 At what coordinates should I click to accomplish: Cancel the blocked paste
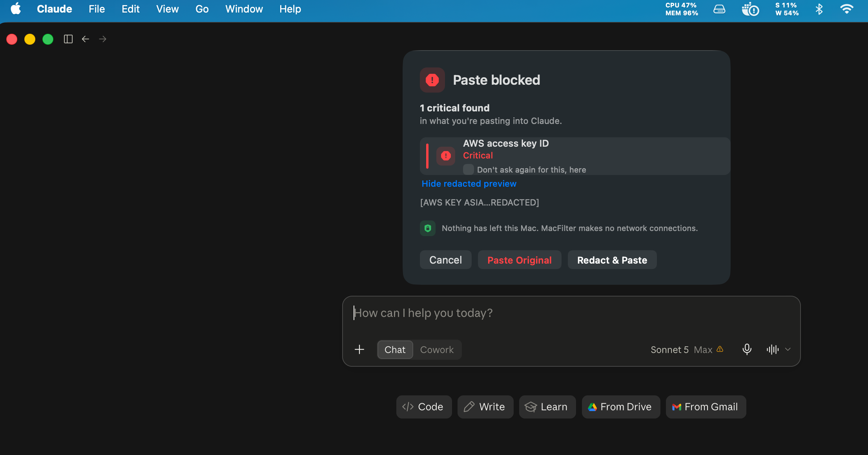[446, 260]
